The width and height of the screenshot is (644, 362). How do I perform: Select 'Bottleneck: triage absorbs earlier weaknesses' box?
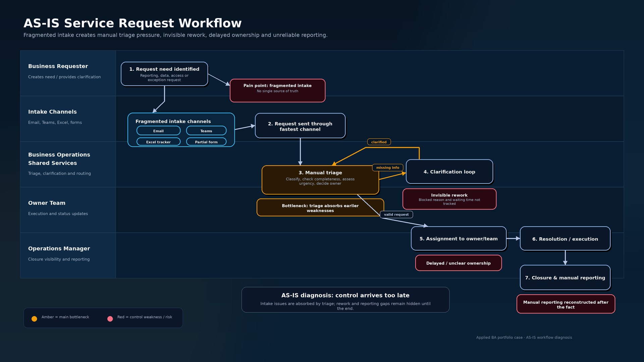pos(320,208)
